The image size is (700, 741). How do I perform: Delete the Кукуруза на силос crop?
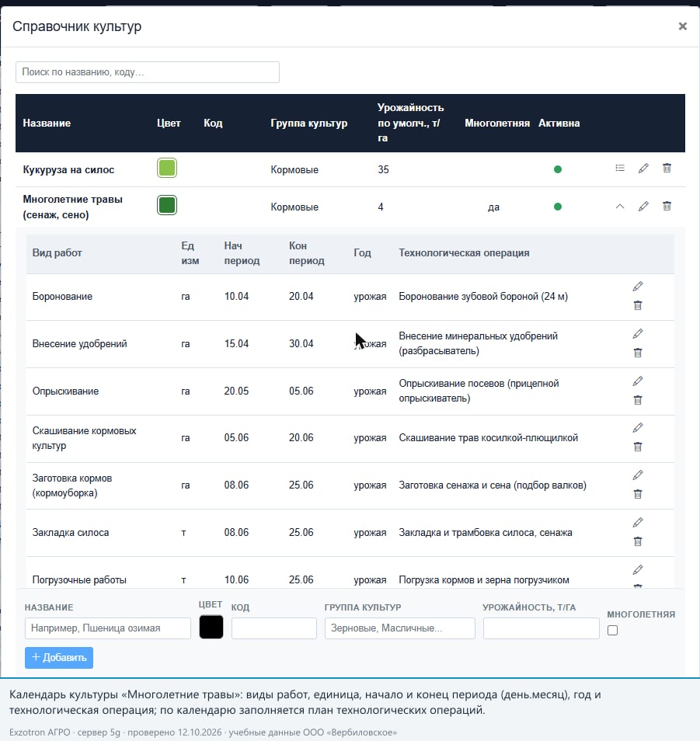667,169
